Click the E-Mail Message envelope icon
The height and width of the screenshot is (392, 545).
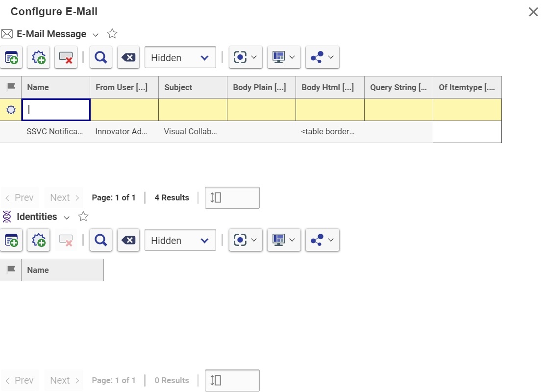(x=7, y=34)
